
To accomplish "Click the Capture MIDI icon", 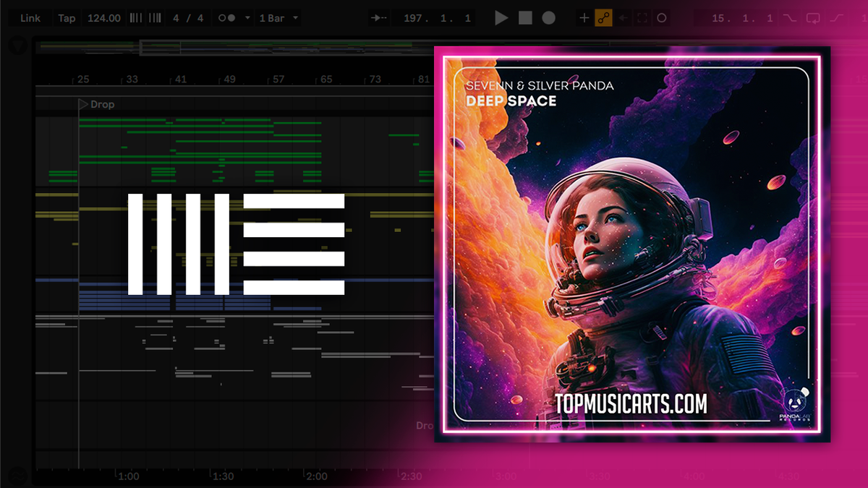I will click(x=642, y=18).
